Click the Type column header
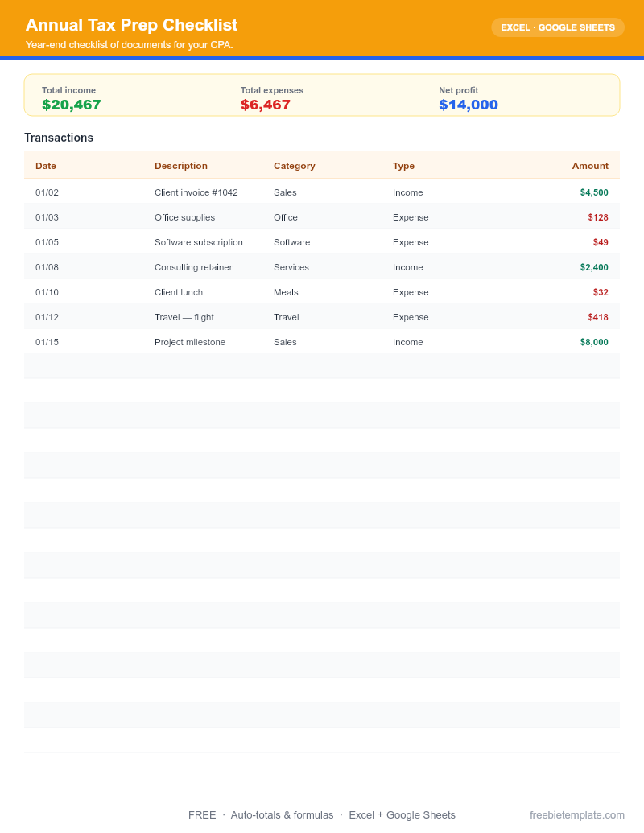Viewport: 644px width, 833px height. pos(403,166)
